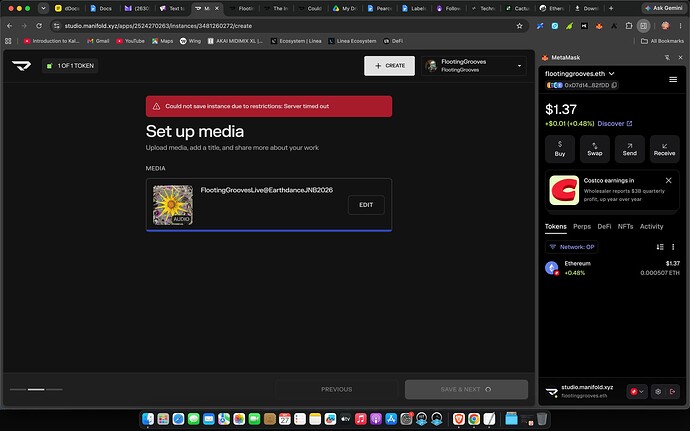The image size is (690, 431).
Task: Open the Trash in the Dock
Action: click(542, 418)
